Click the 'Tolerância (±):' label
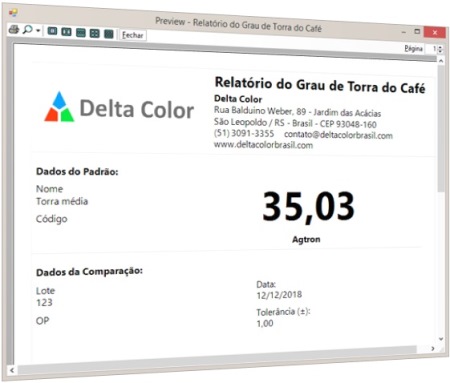 click(x=283, y=312)
